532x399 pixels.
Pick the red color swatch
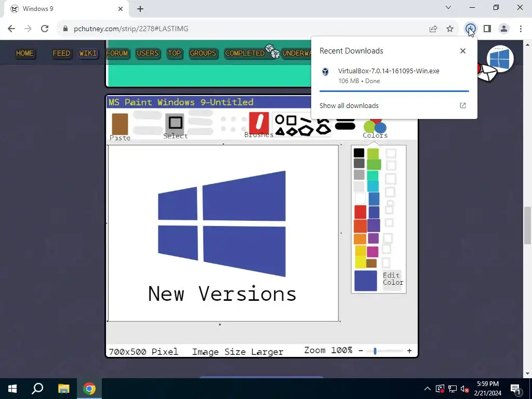click(361, 212)
